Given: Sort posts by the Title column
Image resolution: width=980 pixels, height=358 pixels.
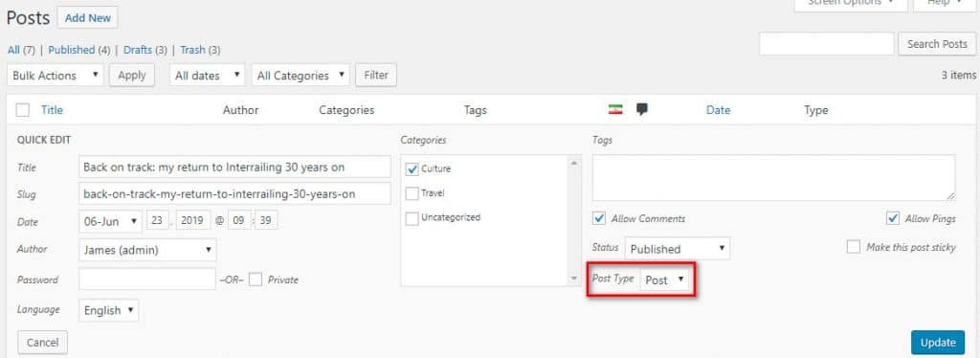Looking at the screenshot, I should tap(52, 110).
